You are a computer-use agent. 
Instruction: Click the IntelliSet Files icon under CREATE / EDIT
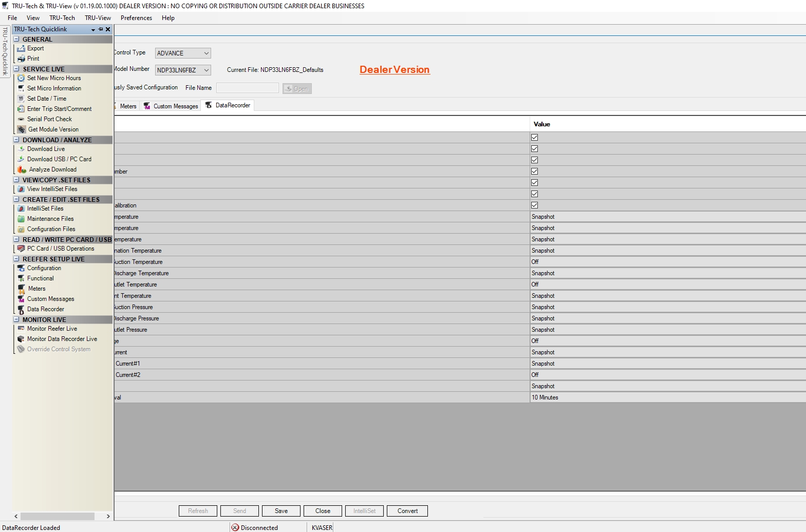click(21, 208)
